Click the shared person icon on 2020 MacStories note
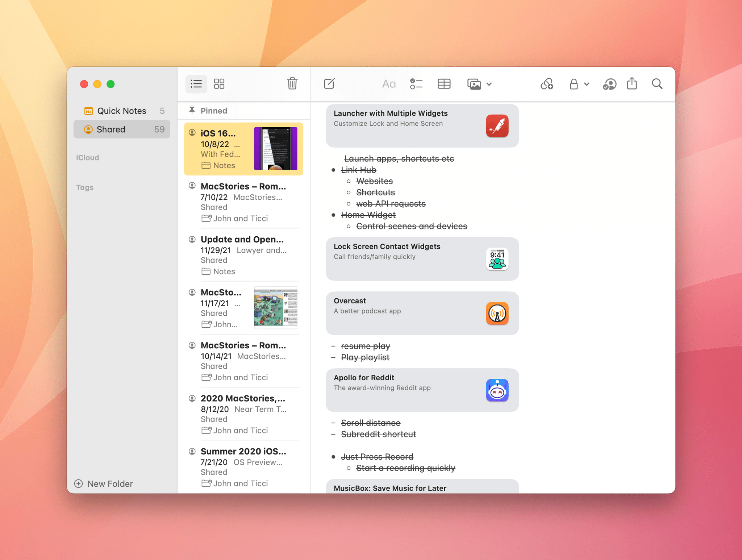Image resolution: width=742 pixels, height=560 pixels. (192, 398)
